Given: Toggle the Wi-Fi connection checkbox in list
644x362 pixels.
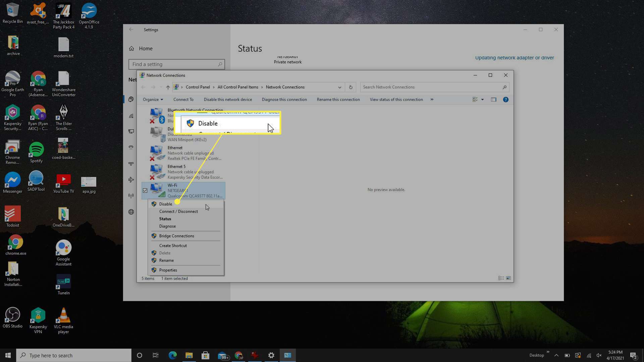Looking at the screenshot, I should pyautogui.click(x=145, y=190).
